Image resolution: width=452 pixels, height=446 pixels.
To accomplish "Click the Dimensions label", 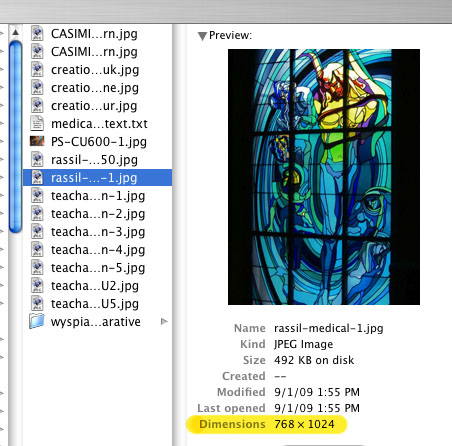I will click(232, 424).
